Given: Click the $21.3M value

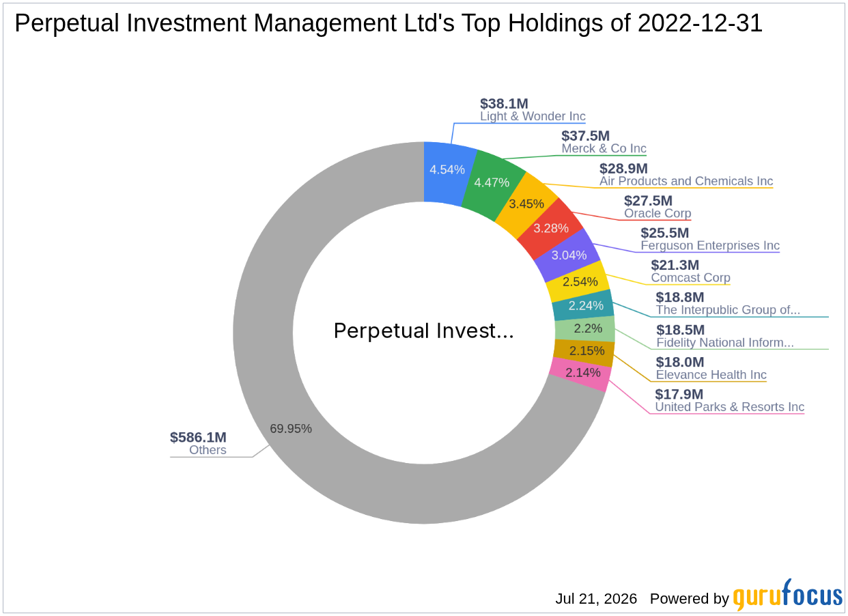Looking at the screenshot, I should coord(675,265).
